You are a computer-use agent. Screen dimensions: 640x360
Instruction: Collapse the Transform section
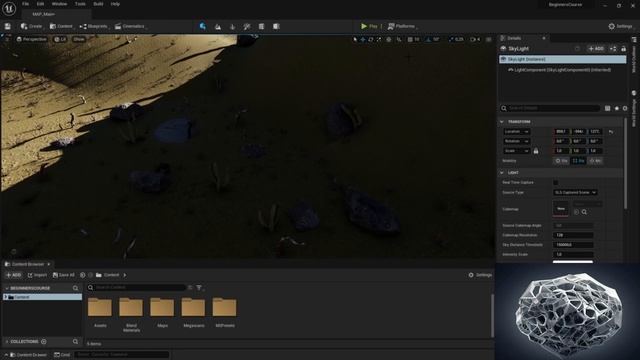point(502,122)
